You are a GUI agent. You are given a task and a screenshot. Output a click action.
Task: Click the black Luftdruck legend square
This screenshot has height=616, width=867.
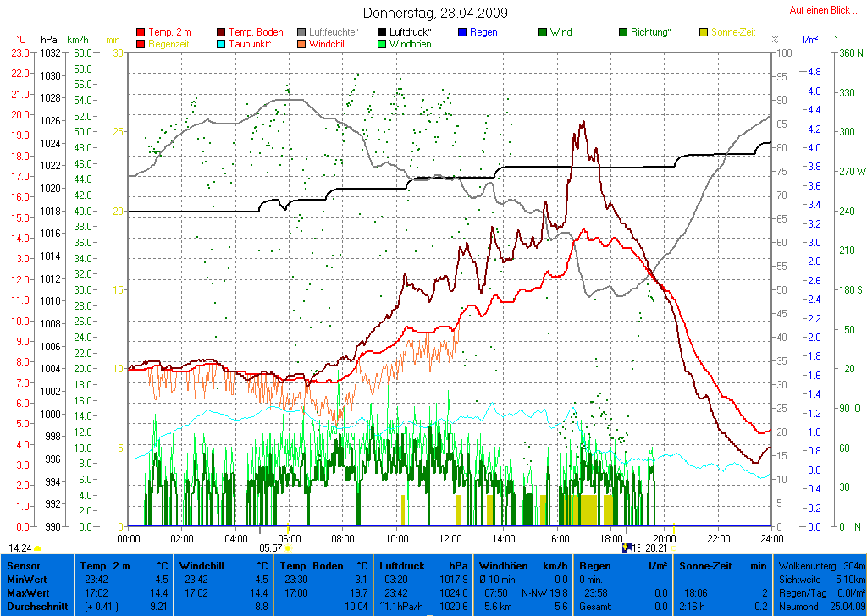point(383,32)
